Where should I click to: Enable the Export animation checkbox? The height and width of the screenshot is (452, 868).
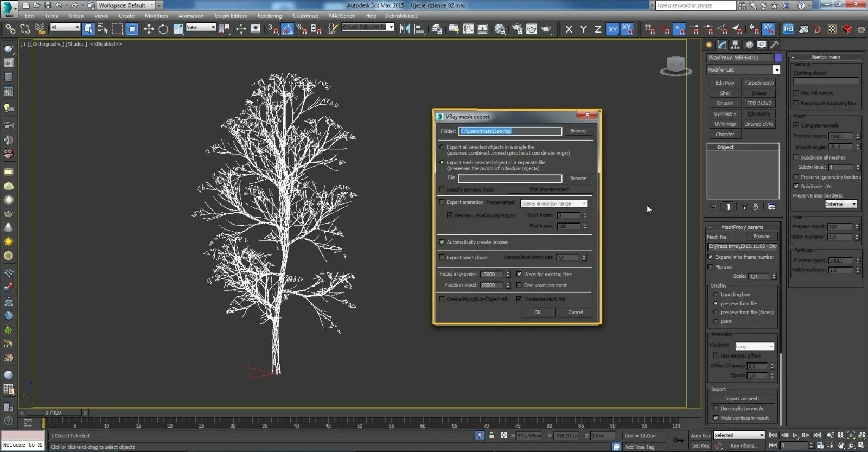tap(442, 202)
